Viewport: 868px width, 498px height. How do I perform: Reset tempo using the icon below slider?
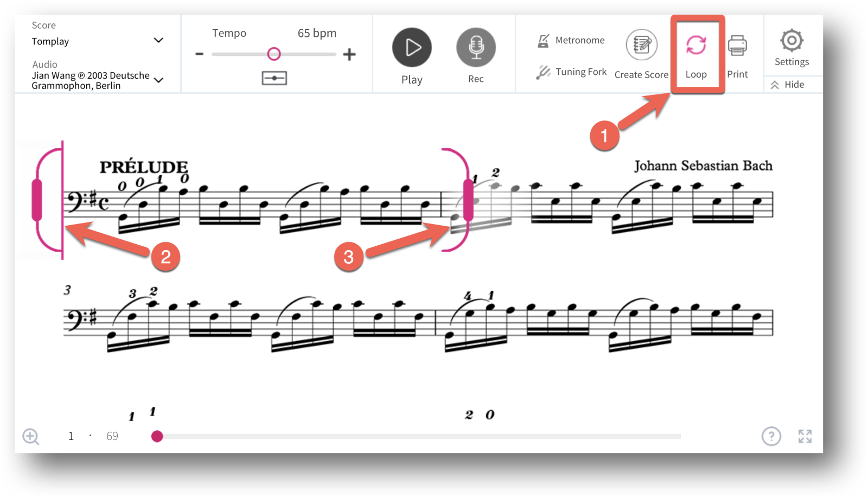click(275, 78)
